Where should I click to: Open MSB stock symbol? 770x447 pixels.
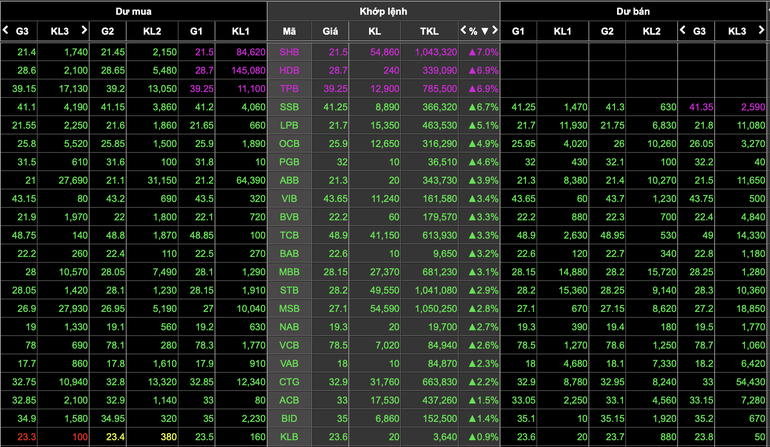[289, 309]
